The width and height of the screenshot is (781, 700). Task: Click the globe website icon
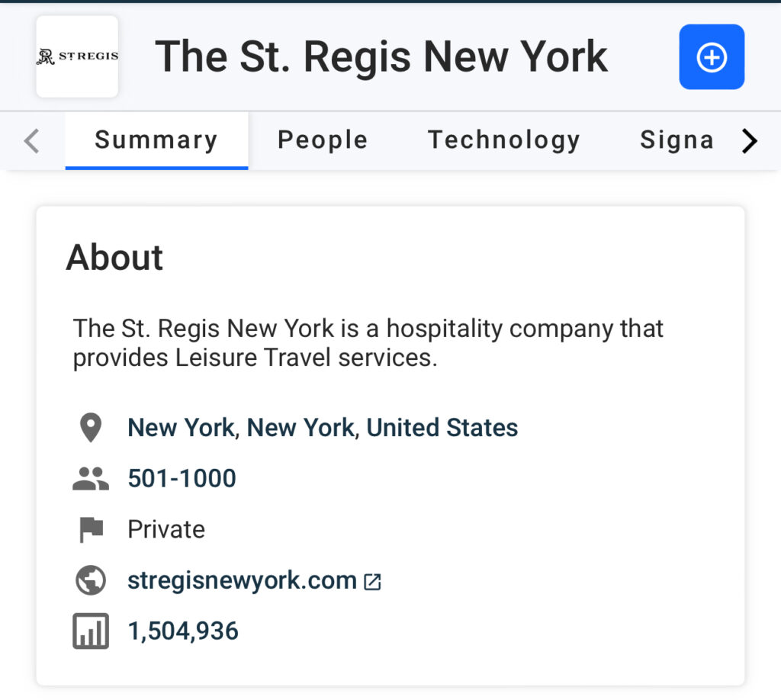pos(91,580)
